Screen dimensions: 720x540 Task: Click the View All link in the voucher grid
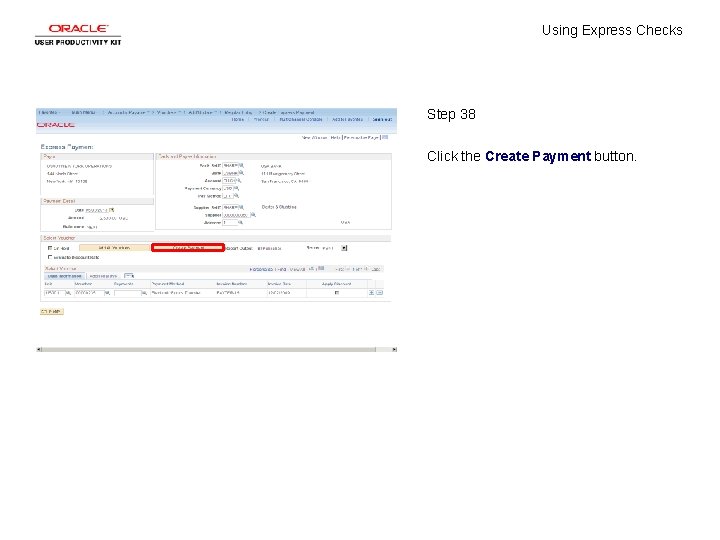[x=298, y=270]
